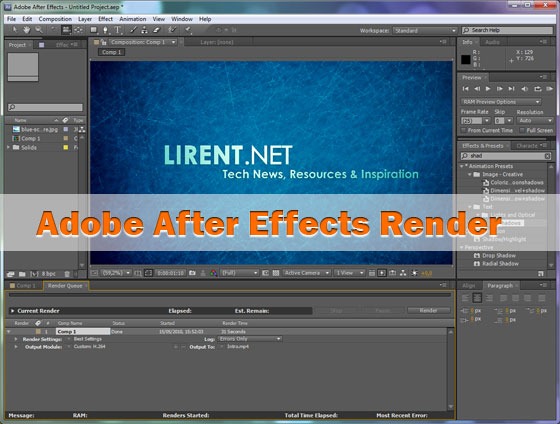This screenshot has height=424, width=560.
Task: Enable Full Screen checkbox
Action: [x=522, y=130]
